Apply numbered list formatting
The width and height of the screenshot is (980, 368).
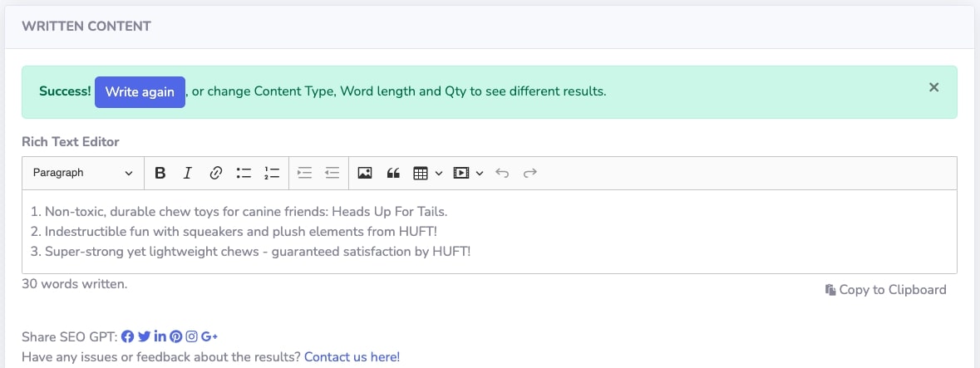coord(272,173)
